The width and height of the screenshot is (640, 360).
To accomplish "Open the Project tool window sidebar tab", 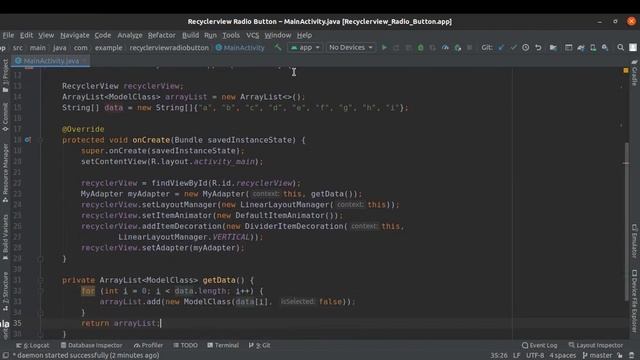I will [x=5, y=76].
